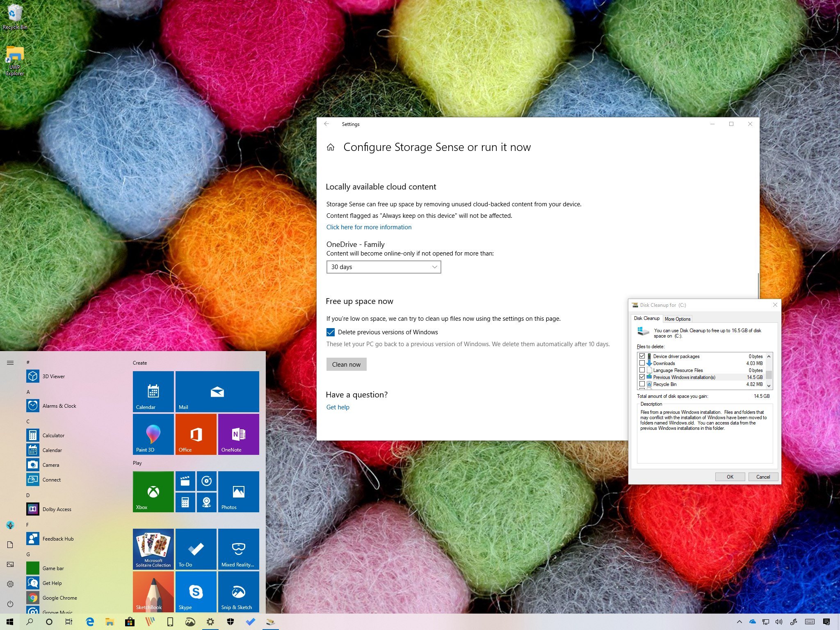Click here for more information link
The width and height of the screenshot is (840, 630).
tap(368, 226)
